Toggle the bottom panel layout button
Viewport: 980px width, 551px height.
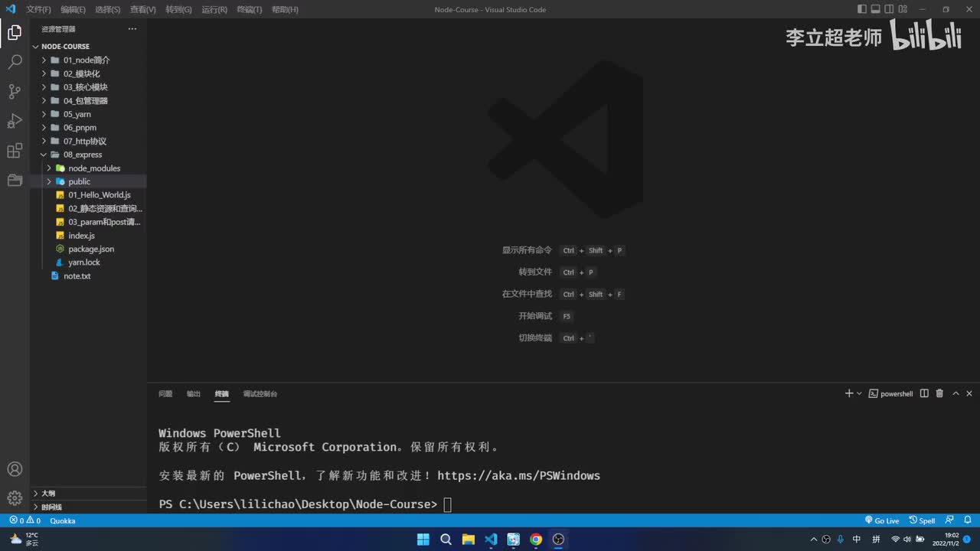(x=876, y=9)
